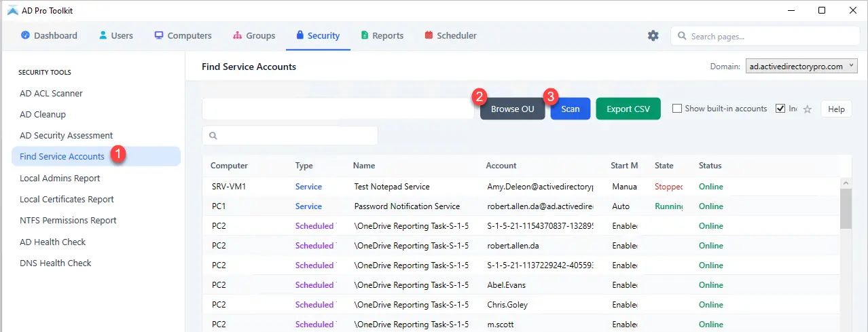The height and width of the screenshot is (332, 868).
Task: Click the Dashboard tab icon
Action: (25, 35)
